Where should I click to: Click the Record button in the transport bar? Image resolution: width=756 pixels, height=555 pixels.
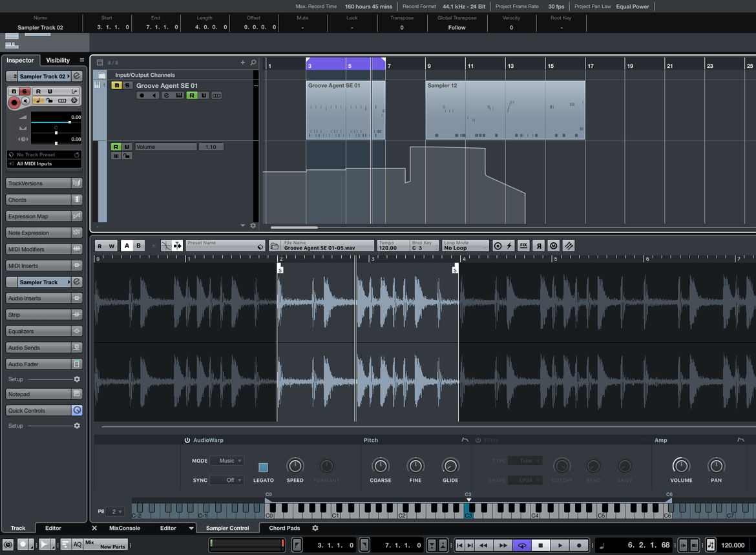tap(578, 545)
